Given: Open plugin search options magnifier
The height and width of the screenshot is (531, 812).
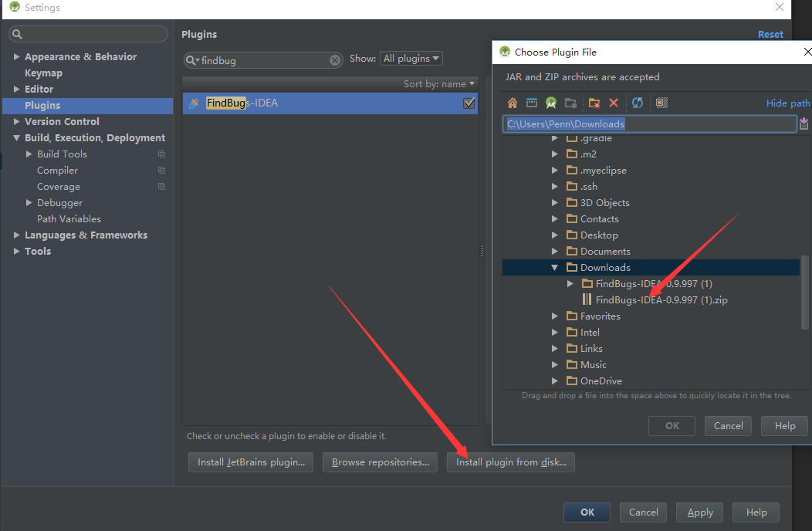Looking at the screenshot, I should click(x=192, y=60).
